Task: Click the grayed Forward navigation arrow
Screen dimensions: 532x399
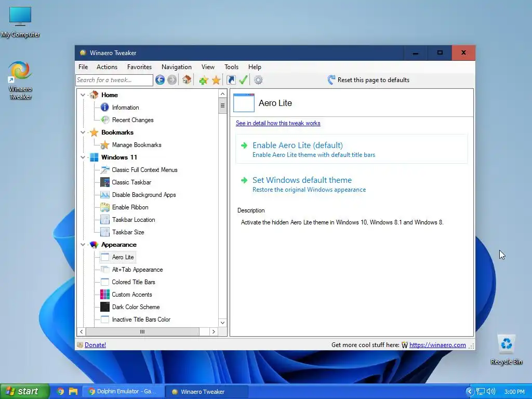Action: pos(172,80)
